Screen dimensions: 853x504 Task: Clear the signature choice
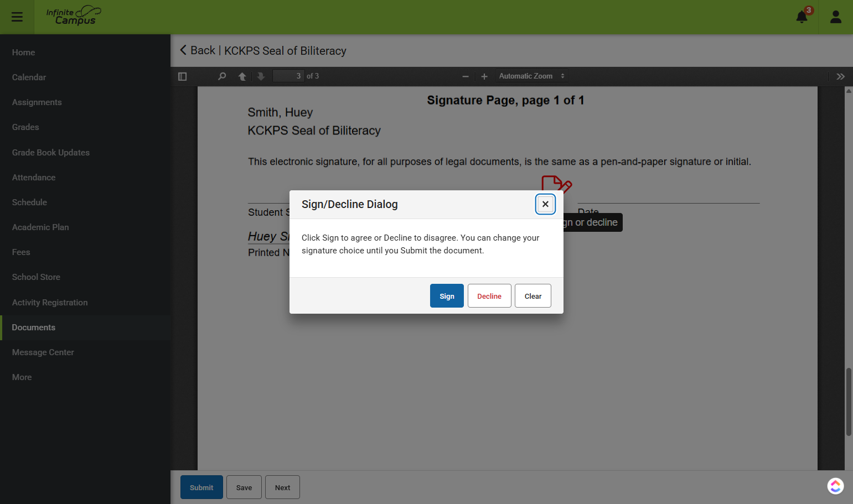(533, 296)
